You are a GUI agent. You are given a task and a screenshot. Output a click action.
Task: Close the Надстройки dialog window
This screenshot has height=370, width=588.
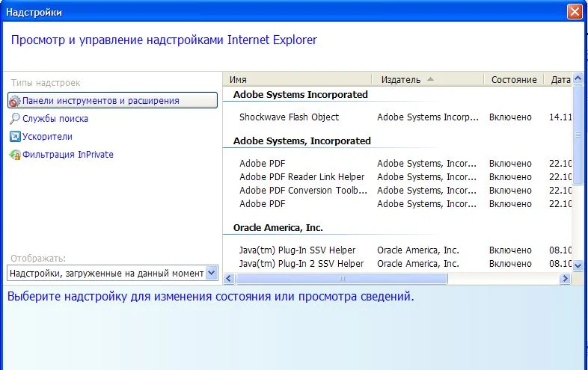[x=575, y=12]
